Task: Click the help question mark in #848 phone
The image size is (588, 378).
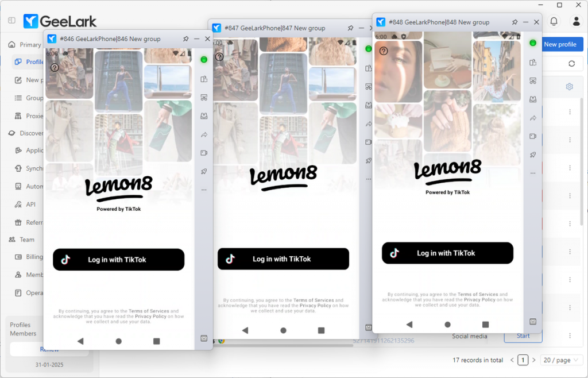Action: coord(383,51)
